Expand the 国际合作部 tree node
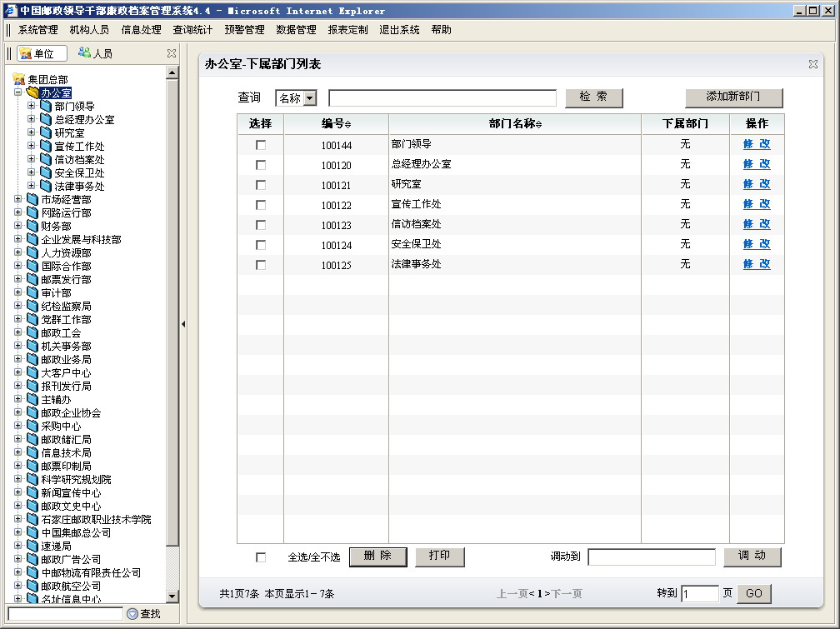Viewport: 840px width, 629px height. [x=17, y=266]
